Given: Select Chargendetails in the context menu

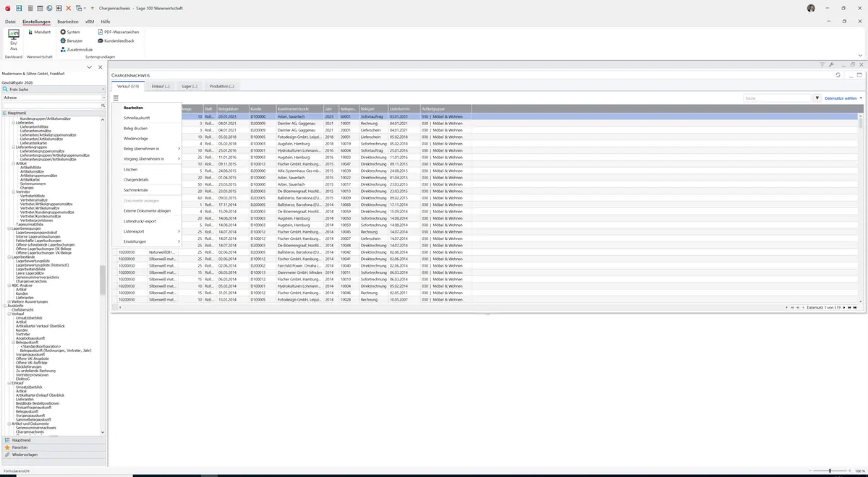Looking at the screenshot, I should [x=146, y=179].
